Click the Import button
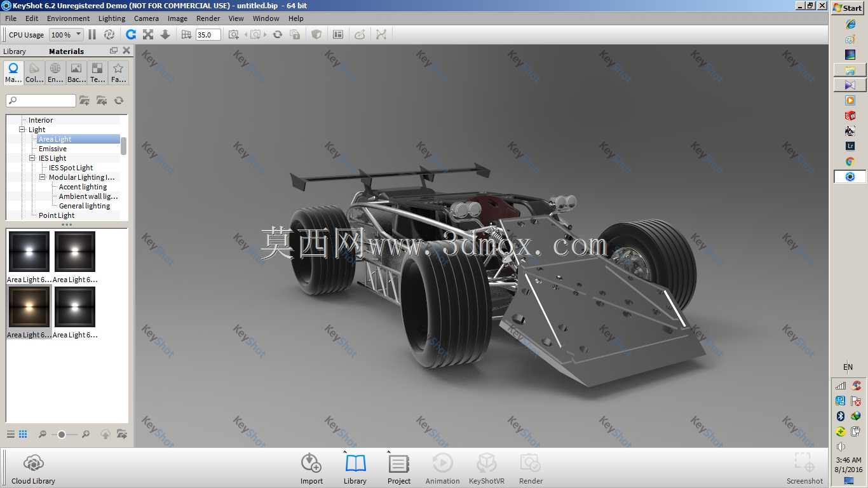 tap(311, 469)
